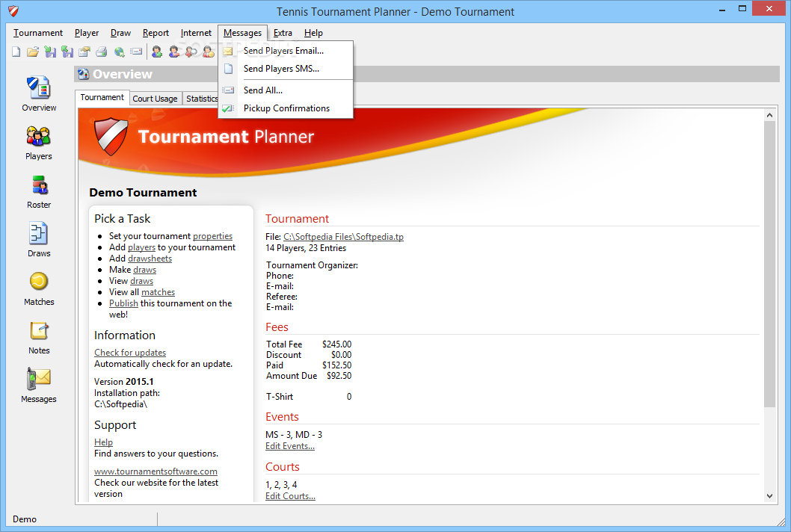Image resolution: width=791 pixels, height=532 pixels.
Task: Click the application shield icon in title bar
Action: coord(13,11)
